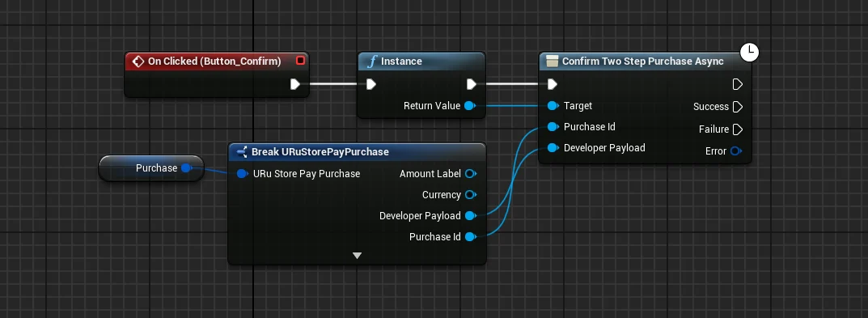Select the output exec pin of On Clicked node
868x318 pixels.
point(295,84)
